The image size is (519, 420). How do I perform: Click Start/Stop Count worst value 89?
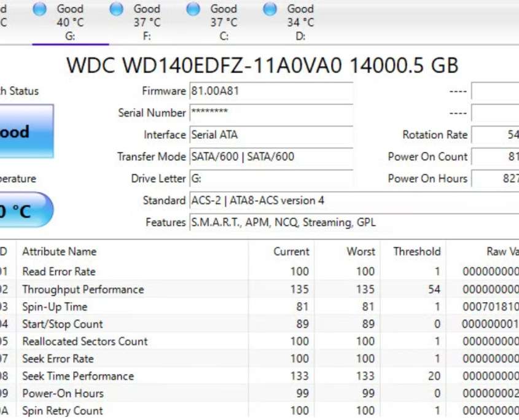[368, 324]
